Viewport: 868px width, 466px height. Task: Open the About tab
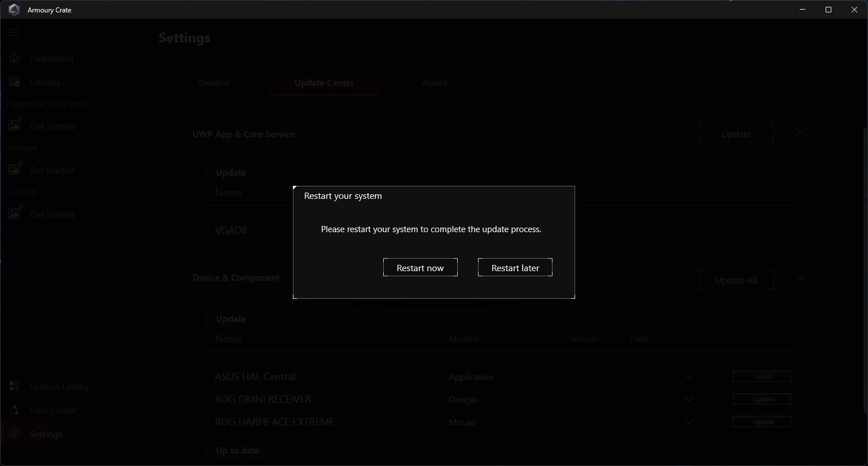[x=435, y=82]
